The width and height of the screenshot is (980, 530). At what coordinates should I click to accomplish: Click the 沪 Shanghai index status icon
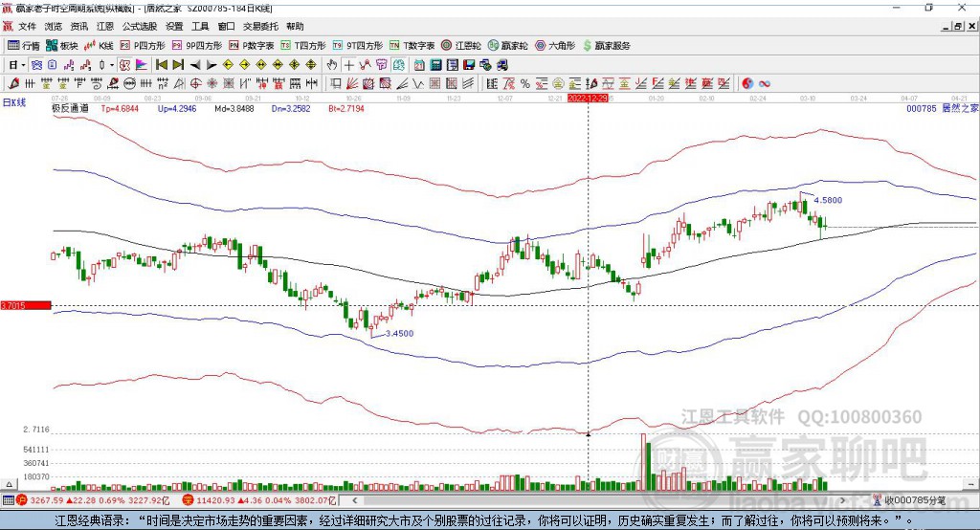click(22, 500)
